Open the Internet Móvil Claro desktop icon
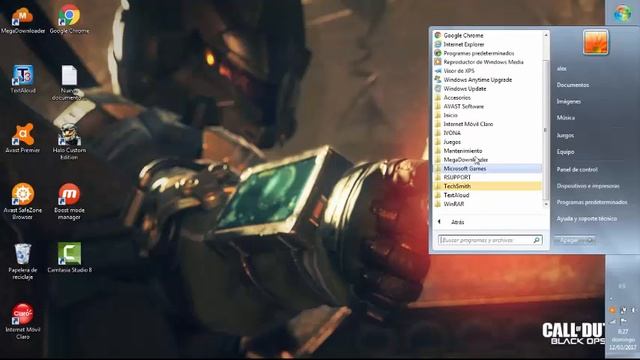This screenshot has height=360, width=640. tap(22, 321)
